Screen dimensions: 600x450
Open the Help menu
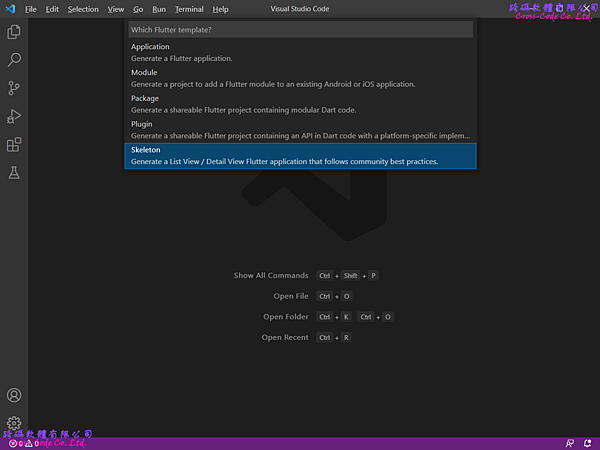coord(220,9)
